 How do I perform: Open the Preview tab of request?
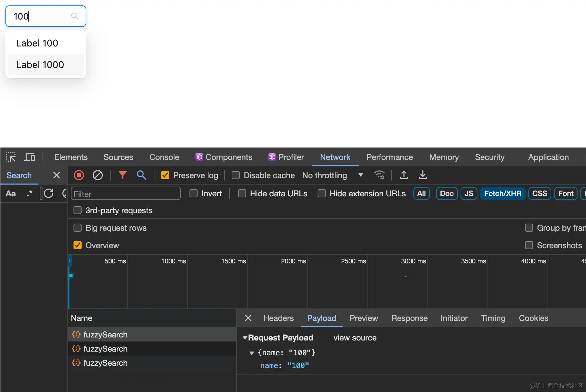(x=364, y=318)
